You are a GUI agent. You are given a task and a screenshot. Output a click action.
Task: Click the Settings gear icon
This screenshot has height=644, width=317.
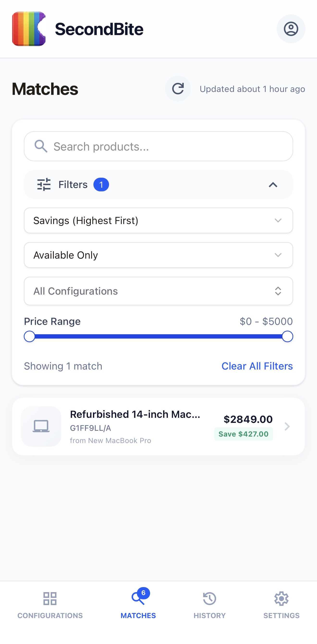(x=281, y=599)
